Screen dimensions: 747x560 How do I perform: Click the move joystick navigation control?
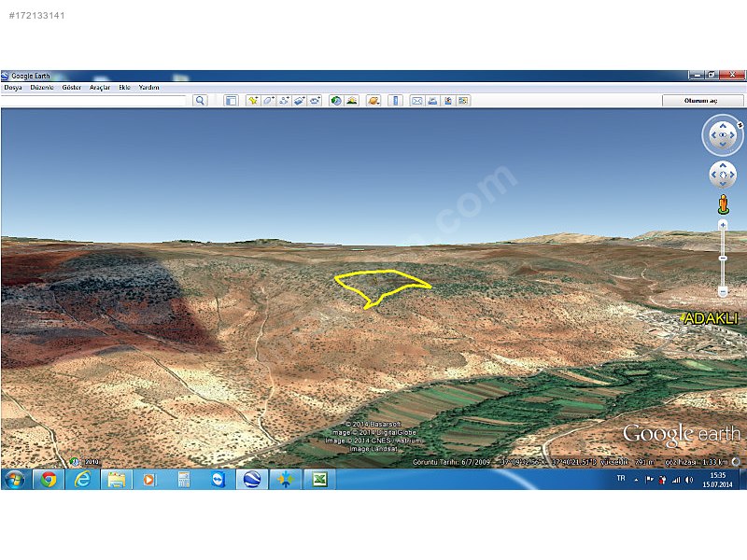point(723,175)
